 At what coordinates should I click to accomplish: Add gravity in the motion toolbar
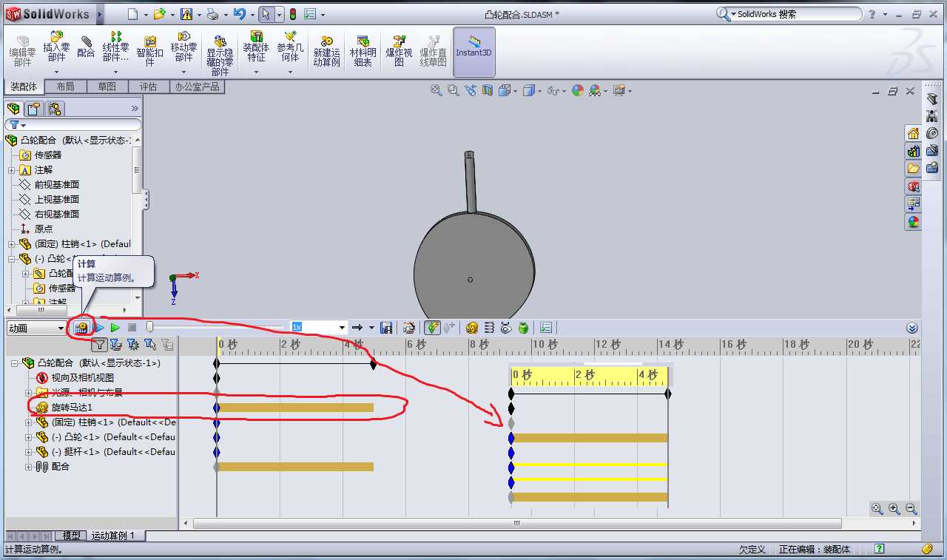(x=523, y=327)
